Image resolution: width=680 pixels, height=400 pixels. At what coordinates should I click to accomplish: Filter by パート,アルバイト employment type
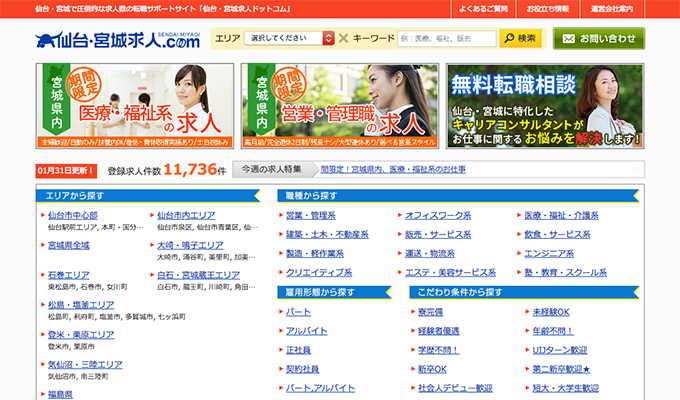320,388
